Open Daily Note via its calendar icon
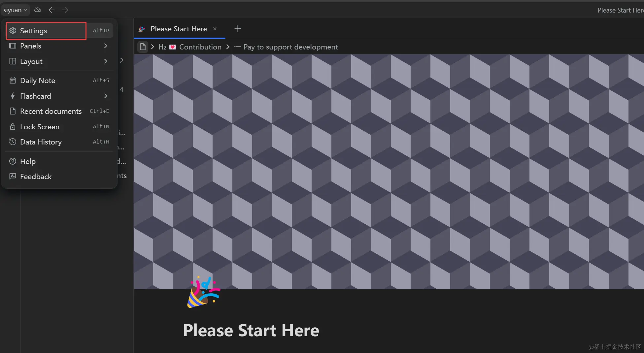644x353 pixels. tap(13, 80)
